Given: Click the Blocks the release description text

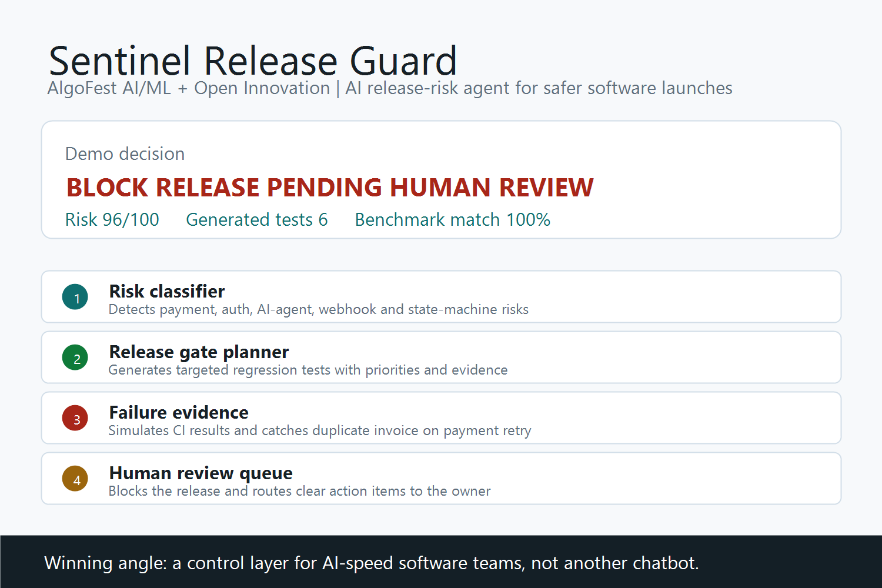Looking at the screenshot, I should coord(299,491).
